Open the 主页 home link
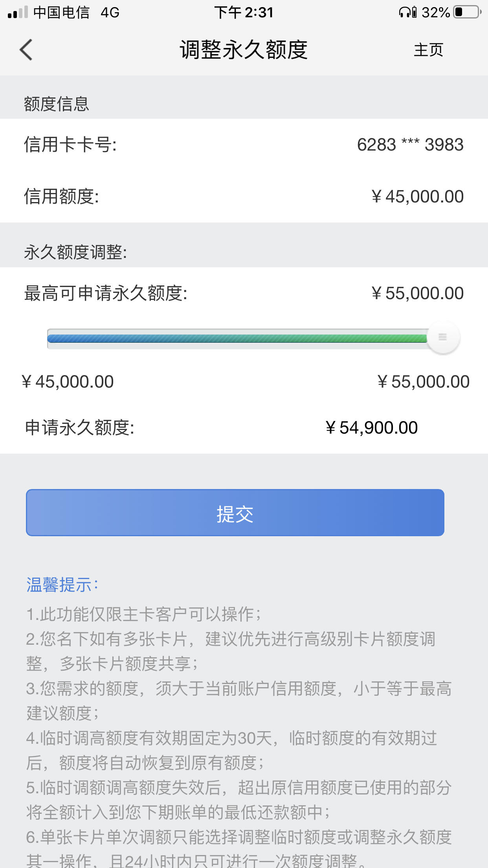Screen dimensions: 488x868 coord(428,50)
